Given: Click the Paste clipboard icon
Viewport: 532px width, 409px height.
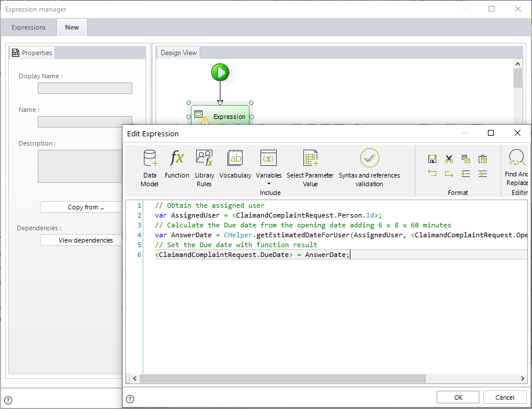Looking at the screenshot, I should (x=483, y=159).
